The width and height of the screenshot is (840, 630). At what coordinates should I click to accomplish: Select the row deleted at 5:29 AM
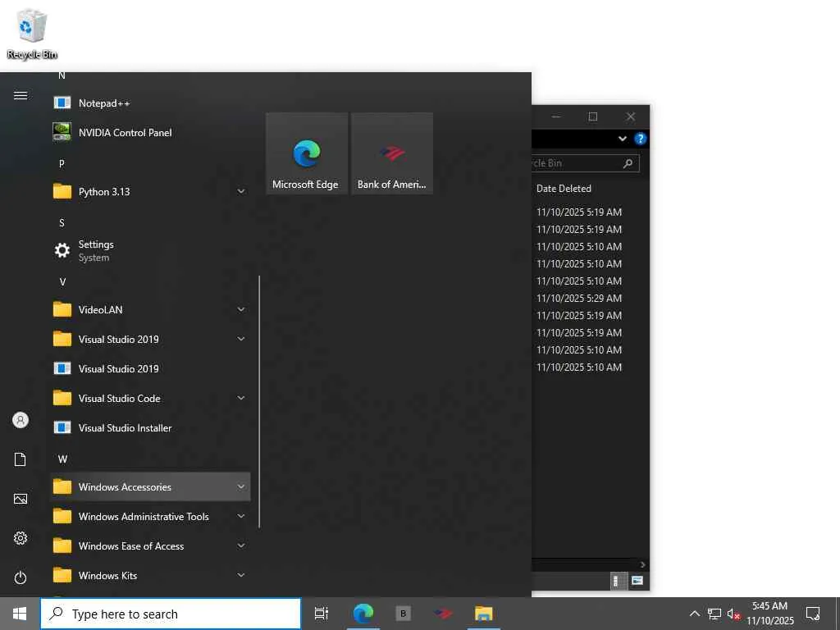coord(579,298)
